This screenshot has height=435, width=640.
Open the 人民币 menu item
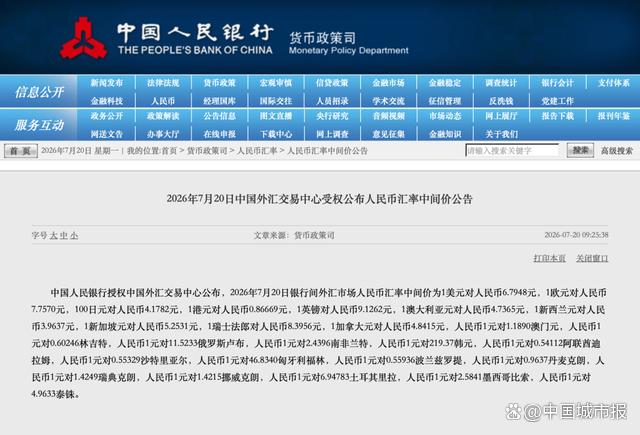point(163,101)
